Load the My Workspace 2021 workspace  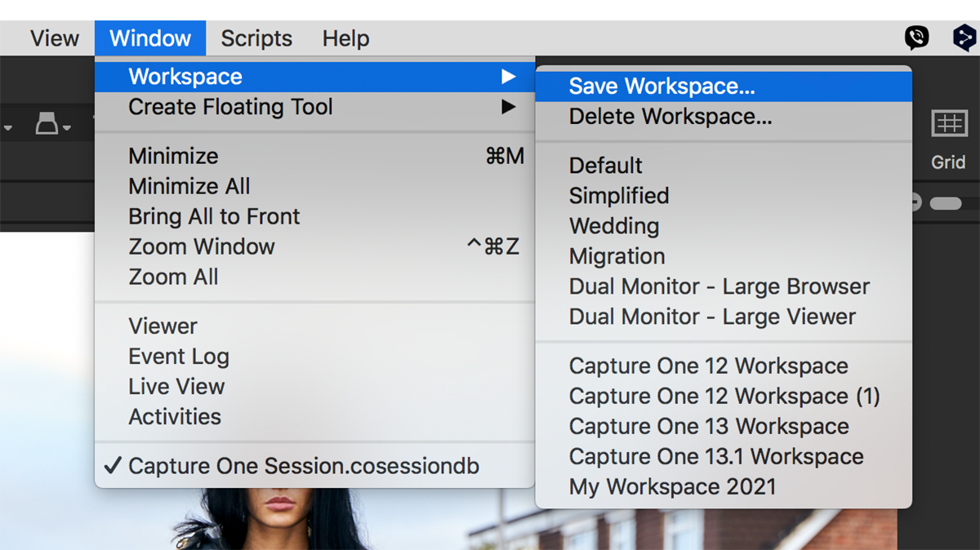(x=672, y=487)
